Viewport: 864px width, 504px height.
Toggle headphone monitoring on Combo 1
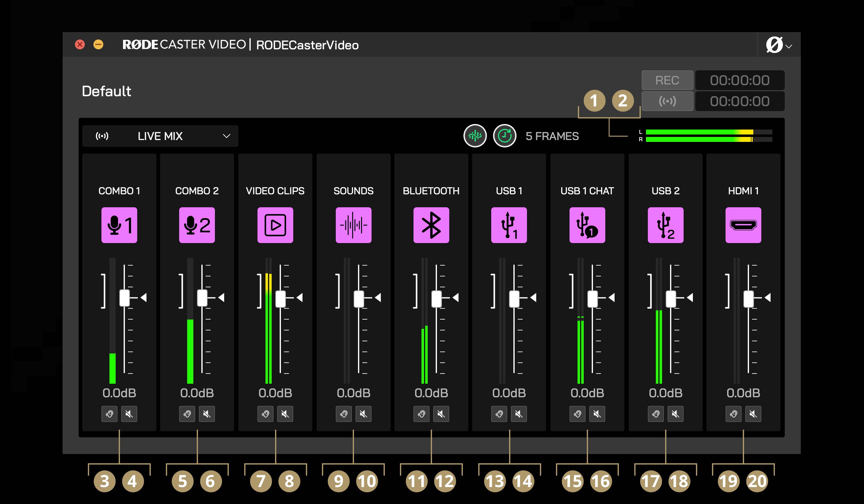(109, 414)
